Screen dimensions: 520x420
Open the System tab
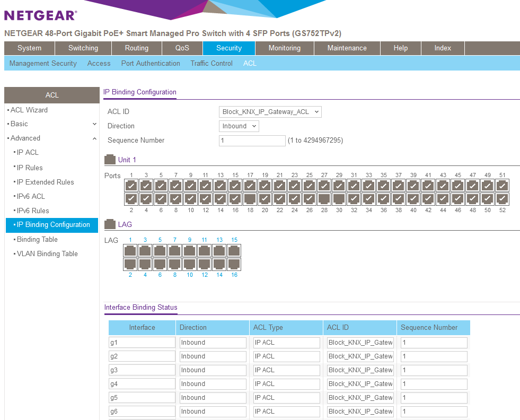tap(29, 48)
